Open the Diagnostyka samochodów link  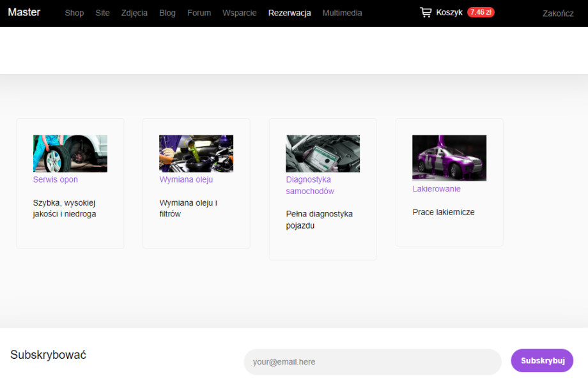(x=310, y=185)
